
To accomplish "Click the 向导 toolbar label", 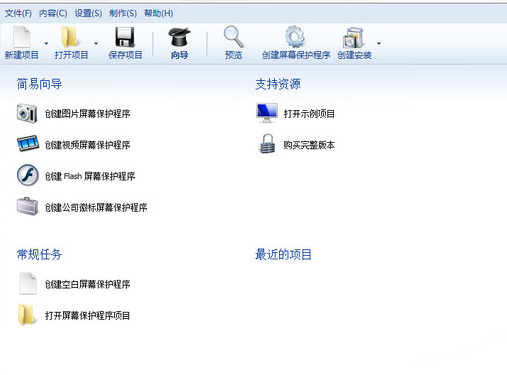I will click(x=179, y=55).
